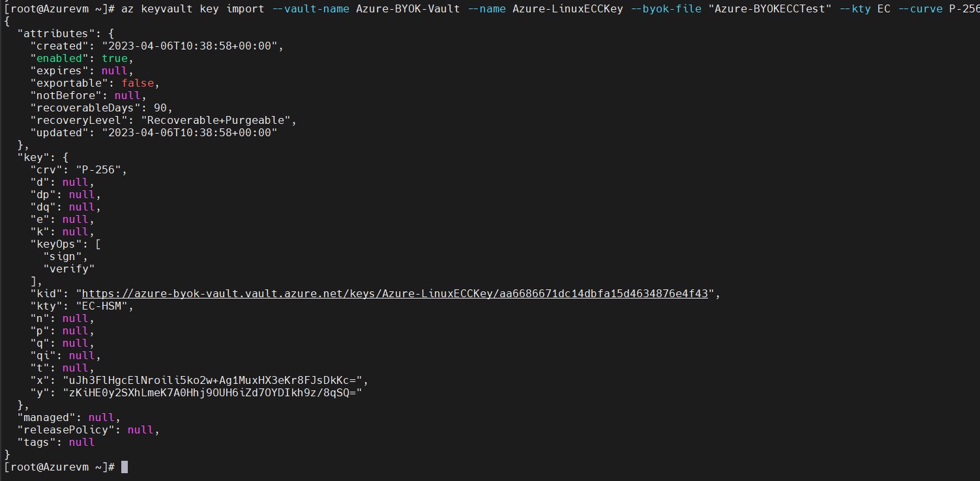This screenshot has width=980, height=481.
Task: Select the "Azure-BYOKECCTest" file argument
Action: pos(770,9)
